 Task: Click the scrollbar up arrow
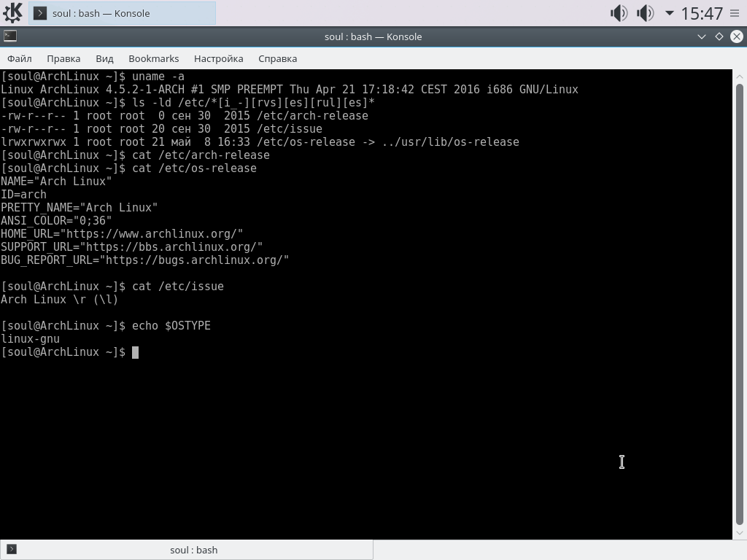[740, 76]
